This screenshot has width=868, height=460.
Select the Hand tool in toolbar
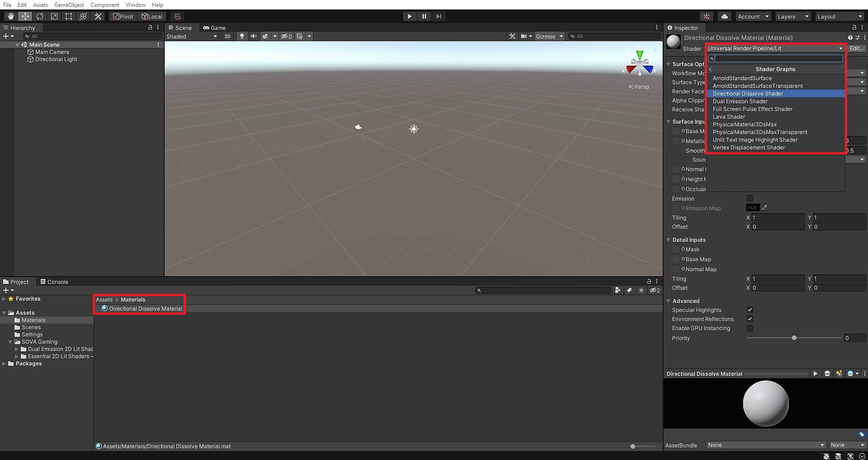pyautogui.click(x=10, y=16)
